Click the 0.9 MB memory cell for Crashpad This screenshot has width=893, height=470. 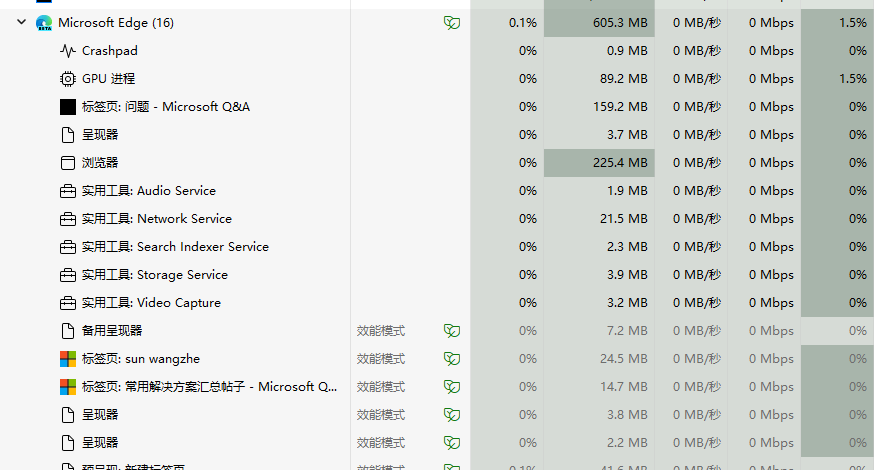pyautogui.click(x=599, y=51)
